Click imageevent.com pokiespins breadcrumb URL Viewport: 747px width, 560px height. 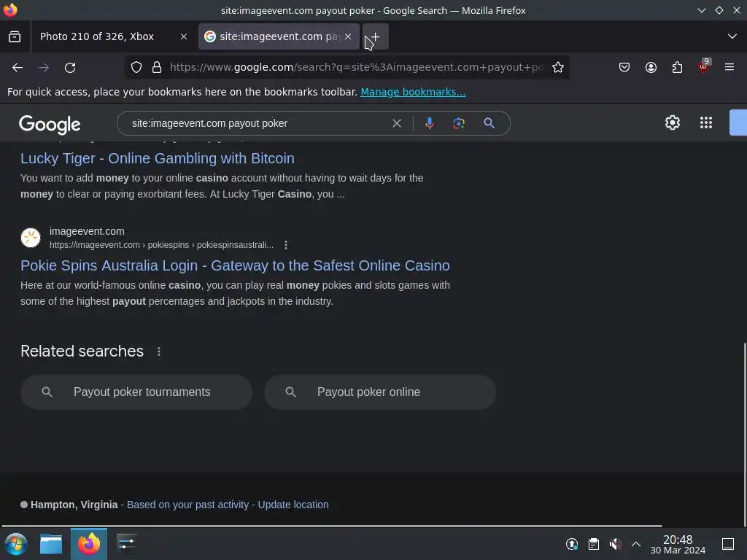(x=161, y=245)
